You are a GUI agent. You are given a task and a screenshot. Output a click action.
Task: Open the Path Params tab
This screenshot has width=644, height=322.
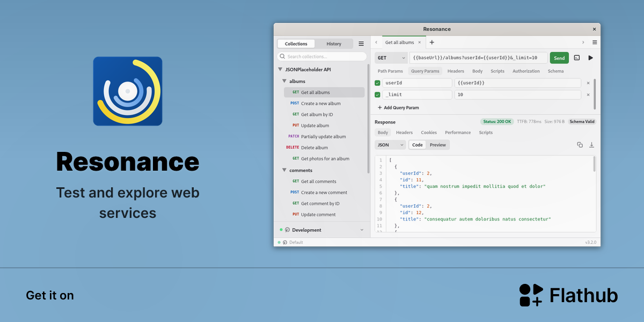click(x=390, y=71)
